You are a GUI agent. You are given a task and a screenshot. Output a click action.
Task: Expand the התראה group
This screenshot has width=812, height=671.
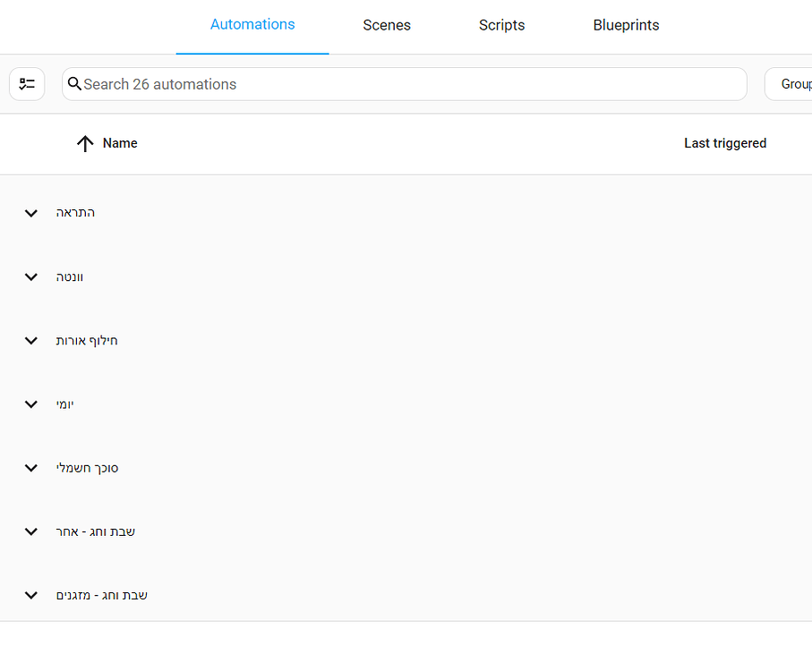(x=31, y=213)
